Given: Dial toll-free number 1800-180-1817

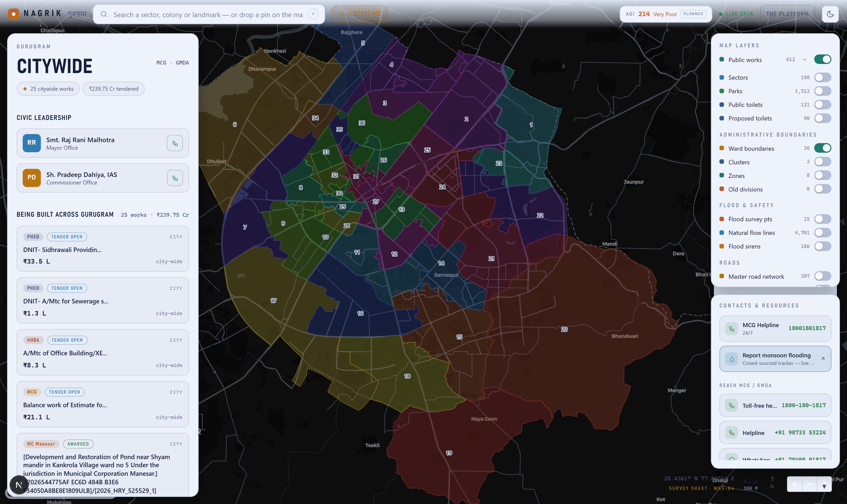Looking at the screenshot, I should coord(775,405).
